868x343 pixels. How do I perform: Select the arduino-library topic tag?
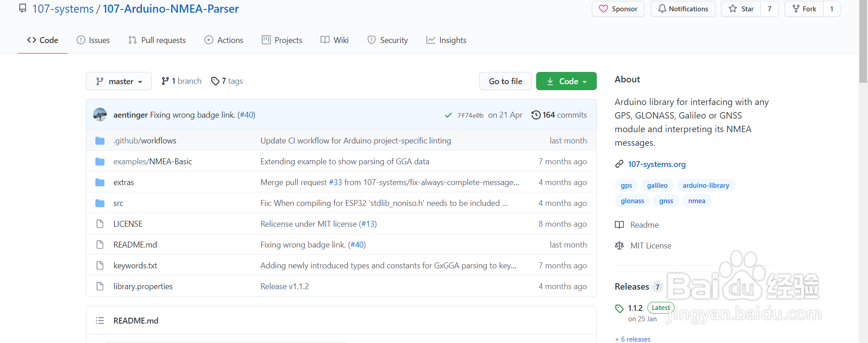click(706, 186)
